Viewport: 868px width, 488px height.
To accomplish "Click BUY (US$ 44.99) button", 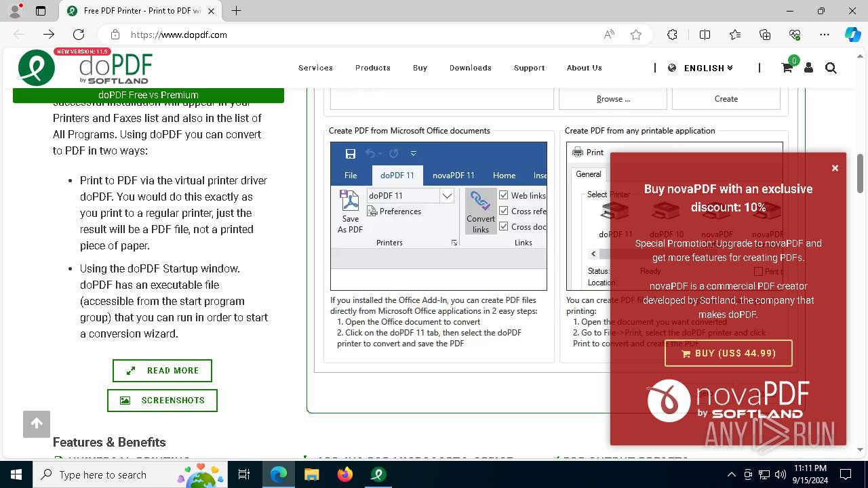I will click(x=728, y=353).
